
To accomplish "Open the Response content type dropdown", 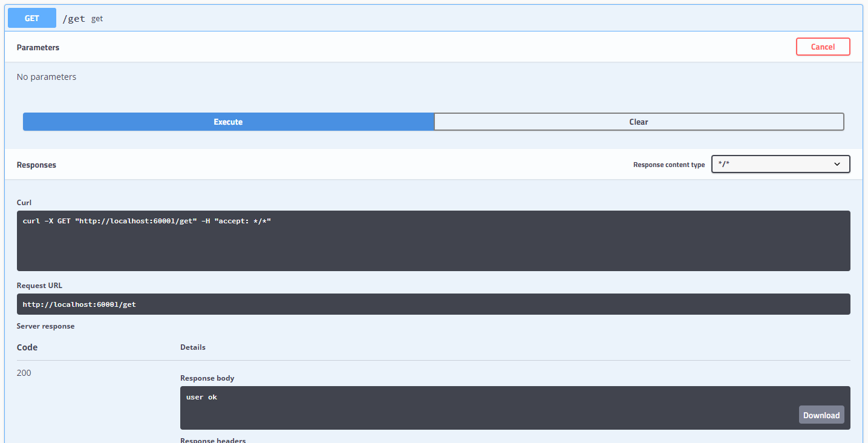I will pyautogui.click(x=780, y=164).
